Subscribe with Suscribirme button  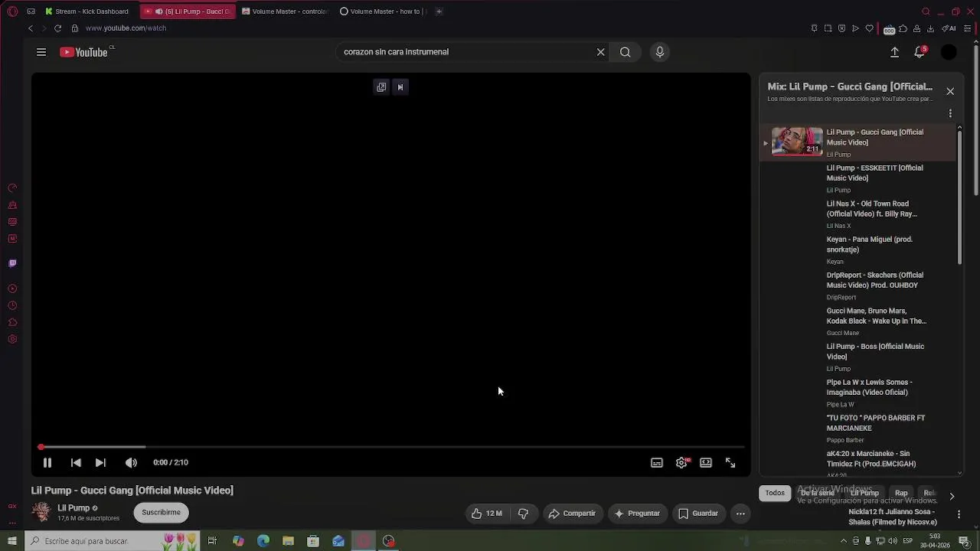tap(161, 513)
